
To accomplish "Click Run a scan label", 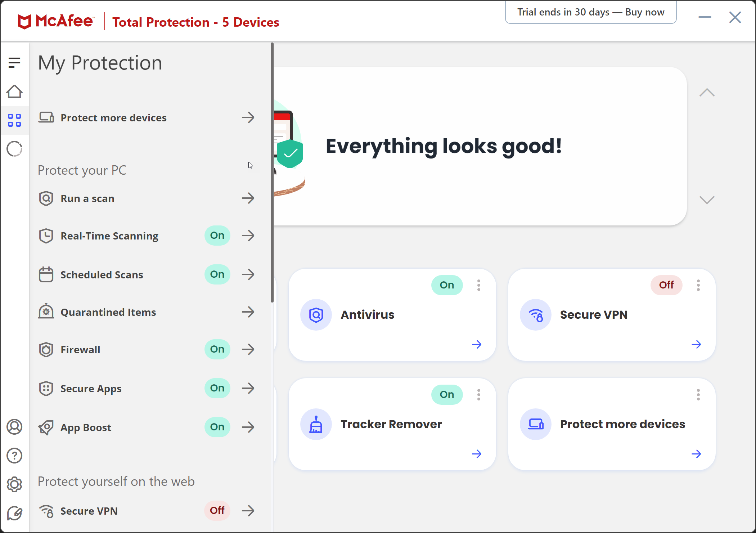I will pyautogui.click(x=87, y=198).
